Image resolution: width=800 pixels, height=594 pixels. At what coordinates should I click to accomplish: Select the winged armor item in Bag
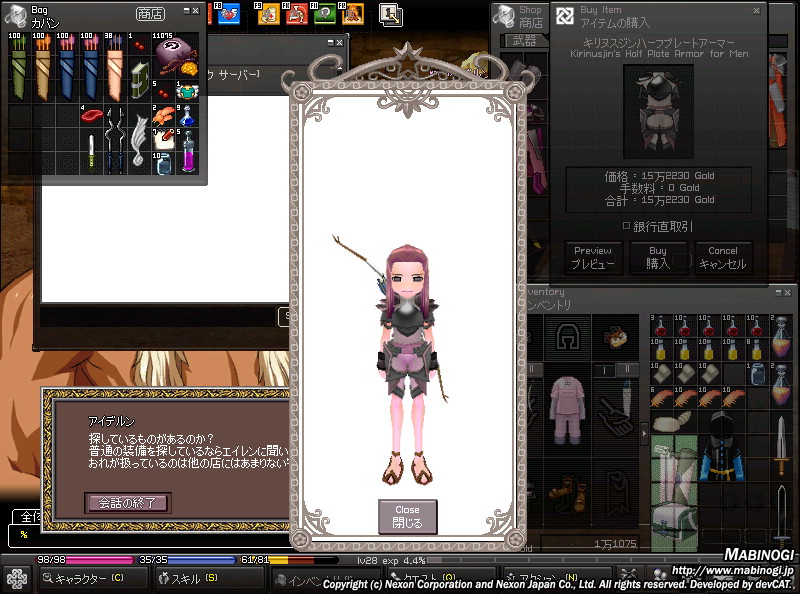(187, 91)
